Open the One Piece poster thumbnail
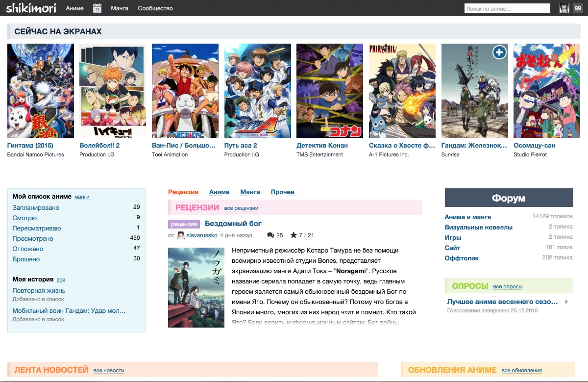Viewport: 588px width, 382px height. tap(185, 91)
